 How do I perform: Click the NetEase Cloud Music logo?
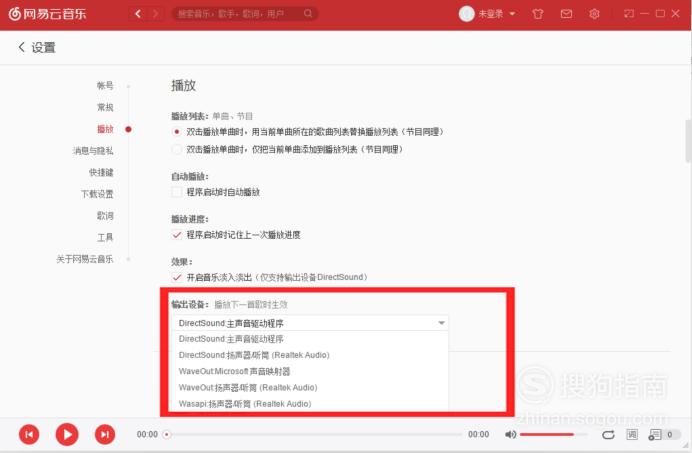point(47,14)
